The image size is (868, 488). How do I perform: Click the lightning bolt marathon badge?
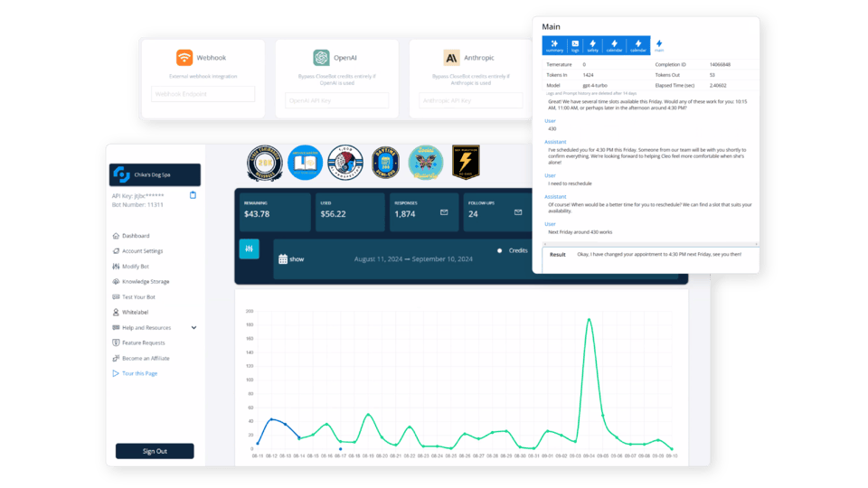click(466, 162)
